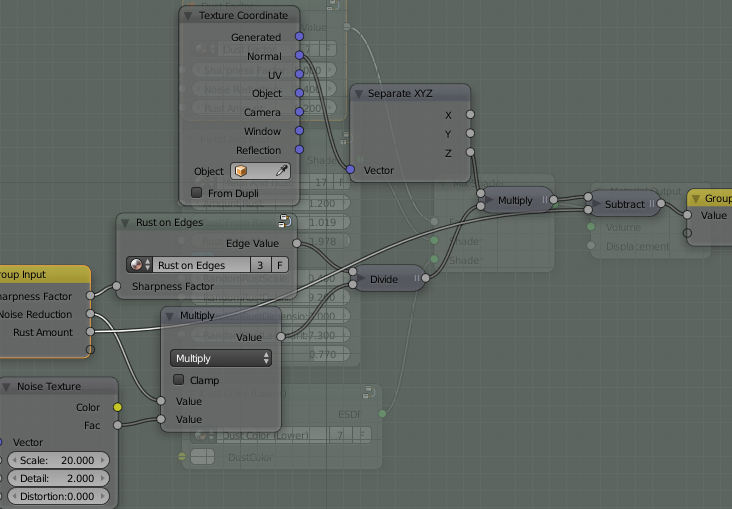Increase Detail with right arrow

tap(103, 478)
